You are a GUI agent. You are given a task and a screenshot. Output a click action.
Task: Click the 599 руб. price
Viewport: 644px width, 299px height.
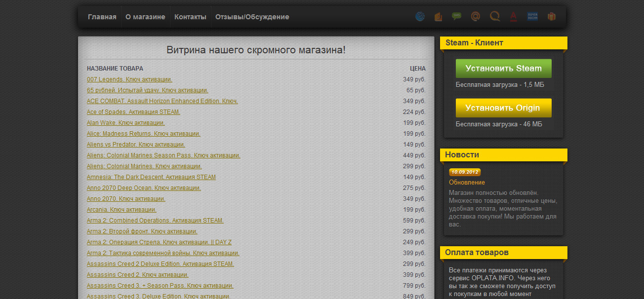tap(414, 221)
